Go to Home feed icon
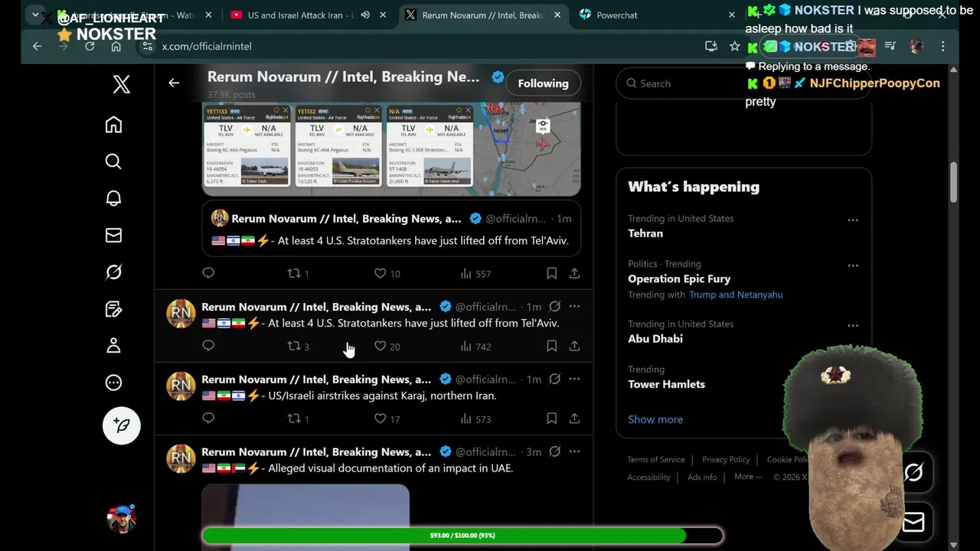This screenshot has height=551, width=980. [x=113, y=125]
